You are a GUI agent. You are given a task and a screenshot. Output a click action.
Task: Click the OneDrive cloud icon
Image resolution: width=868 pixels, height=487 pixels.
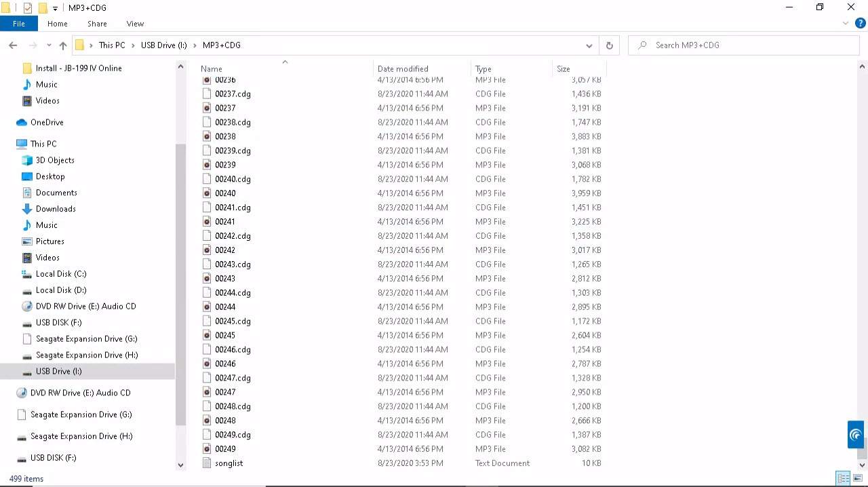click(21, 123)
